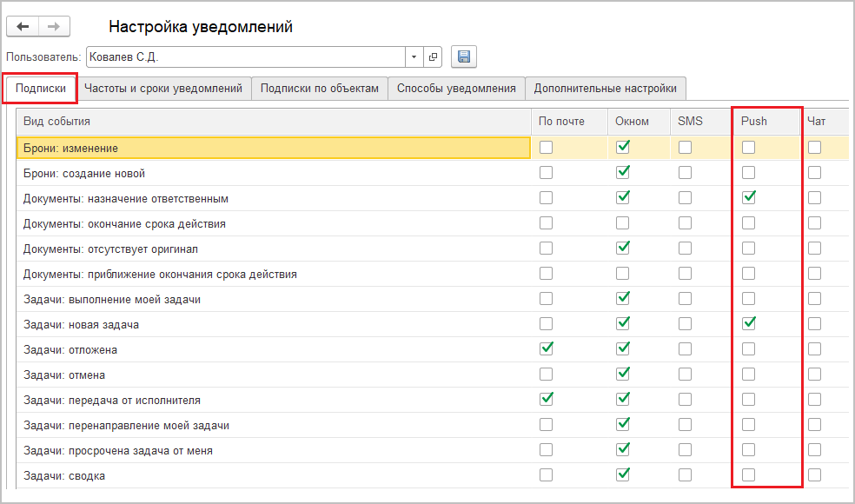This screenshot has height=504, width=855.
Task: Open the Подписки по объектам tab
Action: pyautogui.click(x=320, y=88)
